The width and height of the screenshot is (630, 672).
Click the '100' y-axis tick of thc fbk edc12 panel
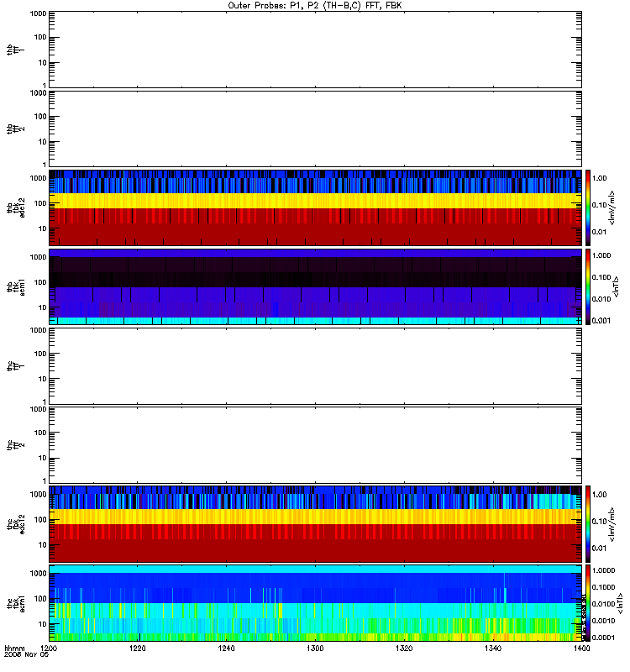click(40, 520)
